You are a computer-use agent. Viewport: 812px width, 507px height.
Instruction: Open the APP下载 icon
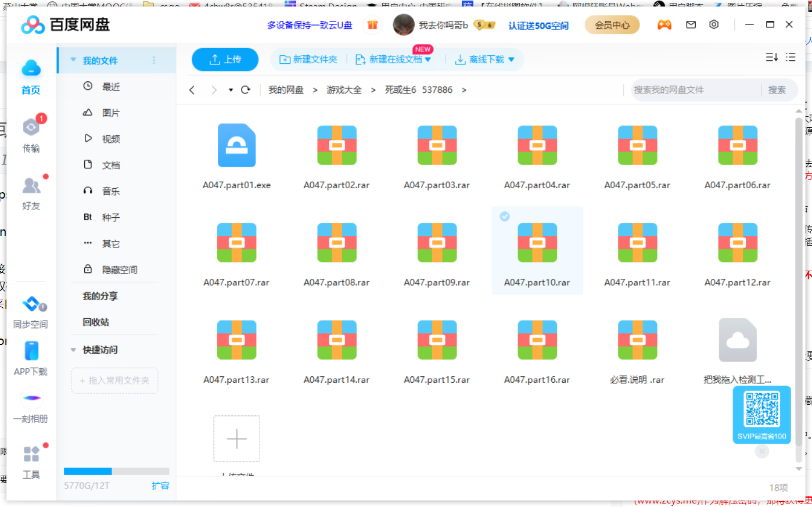31,351
